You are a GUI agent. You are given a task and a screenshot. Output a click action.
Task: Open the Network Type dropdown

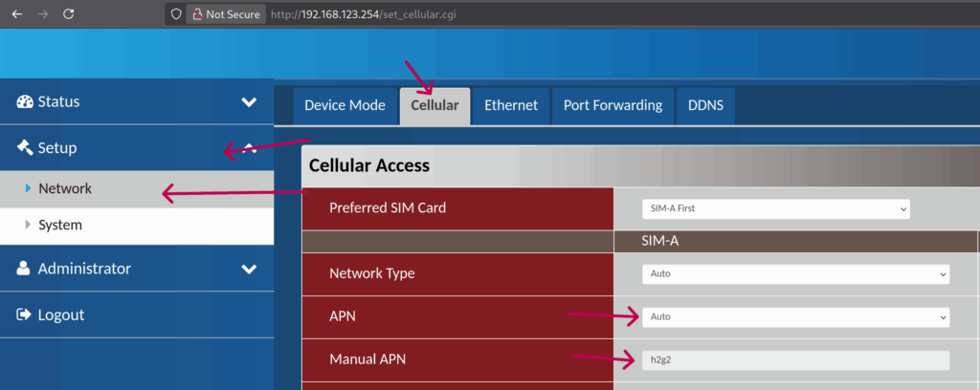tap(795, 274)
